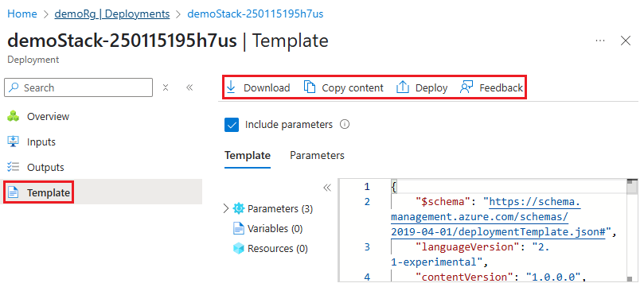Click the magnifier icon in Search box
The width and height of the screenshot is (644, 287).
14,87
